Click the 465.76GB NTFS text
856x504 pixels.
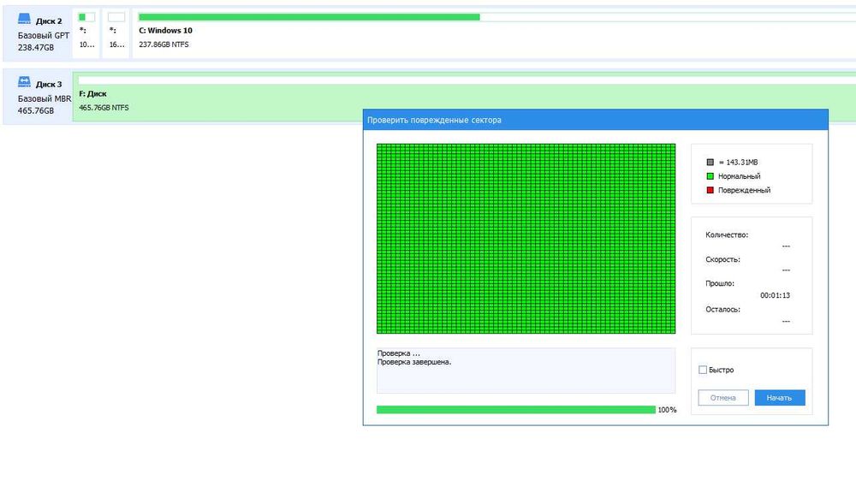click(x=104, y=108)
